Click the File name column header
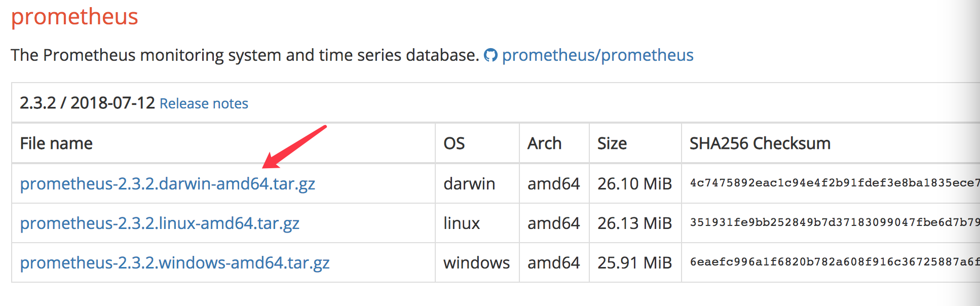This screenshot has height=306, width=980. pyautogui.click(x=56, y=143)
